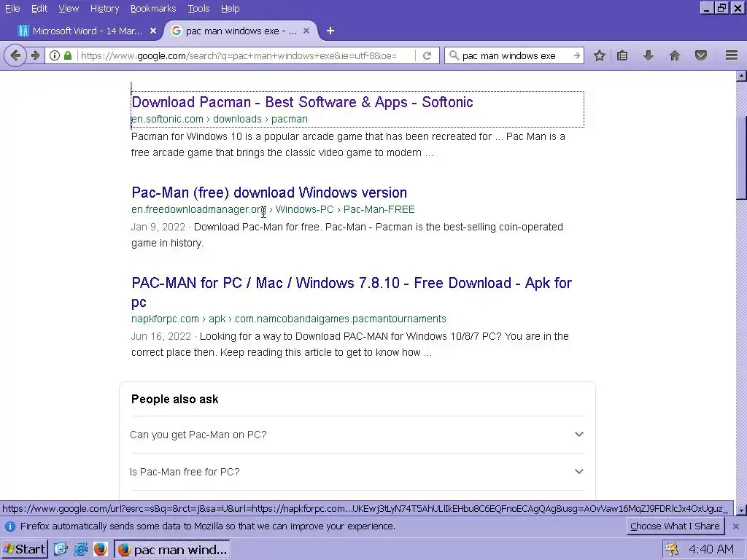747x560 pixels.
Task: Open Download Pacman Softonic result
Action: 302,102
